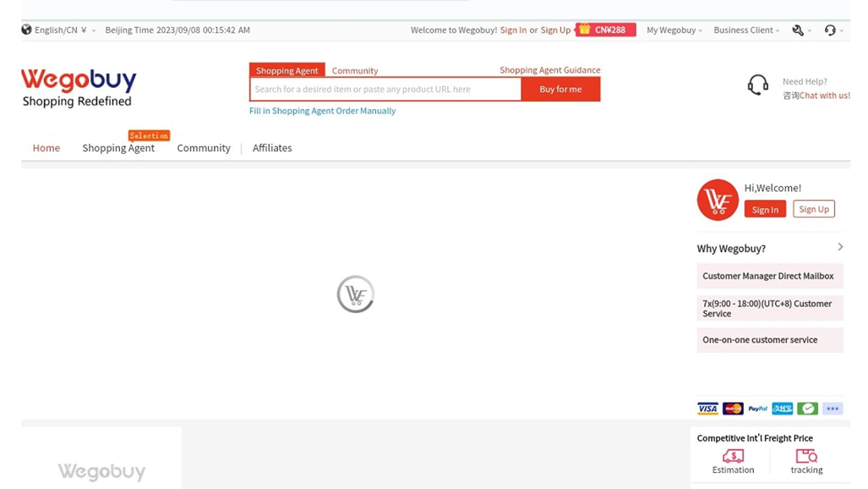Open the freight Estimation truck icon
868x489 pixels.
[733, 456]
